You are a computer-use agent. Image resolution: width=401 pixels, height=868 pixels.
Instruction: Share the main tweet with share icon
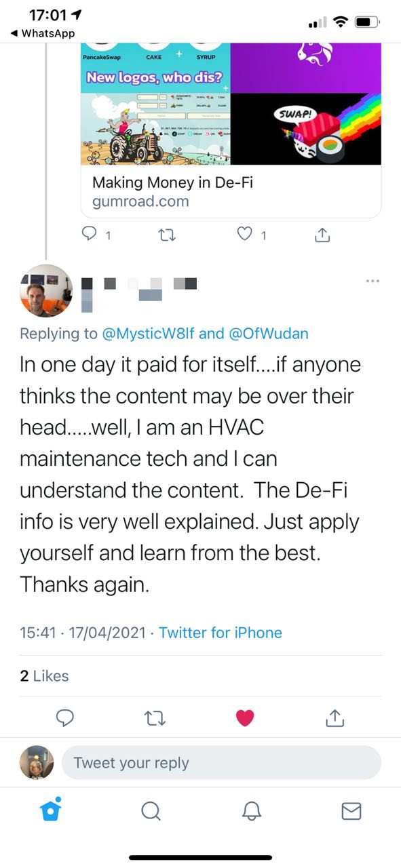coord(335,717)
